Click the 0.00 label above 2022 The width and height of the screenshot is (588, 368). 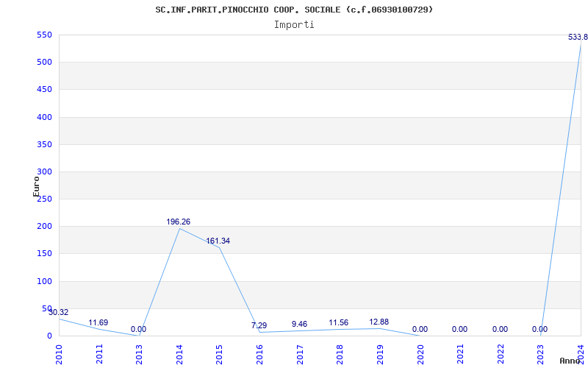[x=500, y=329]
